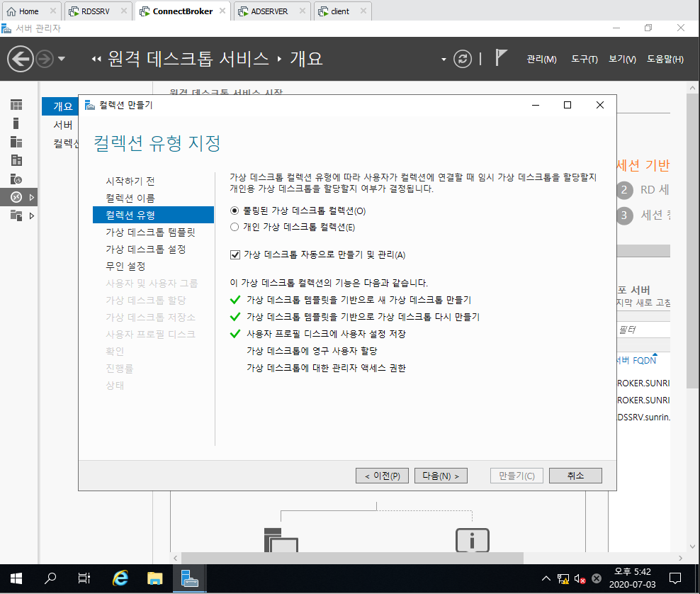Click the server icon in deployment diagram
This screenshot has height=594, width=700.
tap(281, 540)
